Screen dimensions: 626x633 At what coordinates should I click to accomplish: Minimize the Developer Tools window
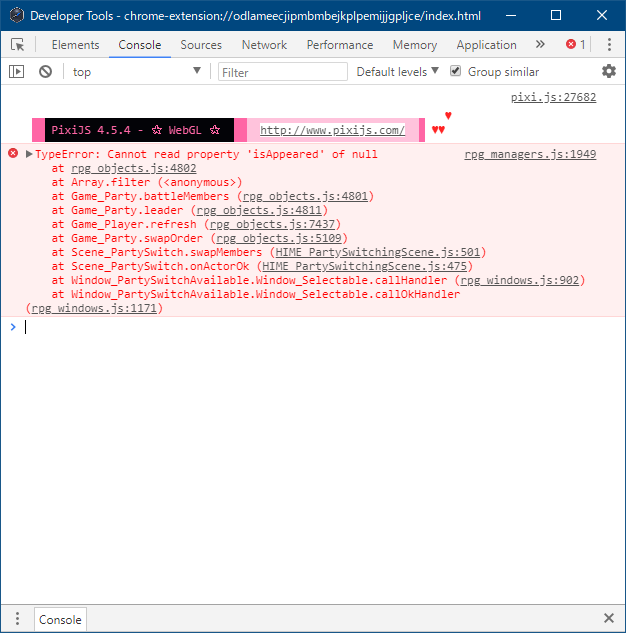click(511, 15)
